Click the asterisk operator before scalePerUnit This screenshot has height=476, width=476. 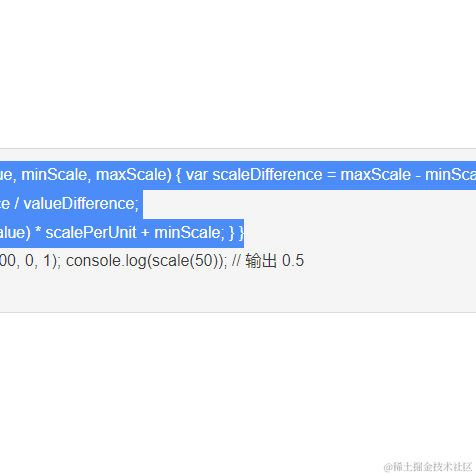tap(38, 230)
